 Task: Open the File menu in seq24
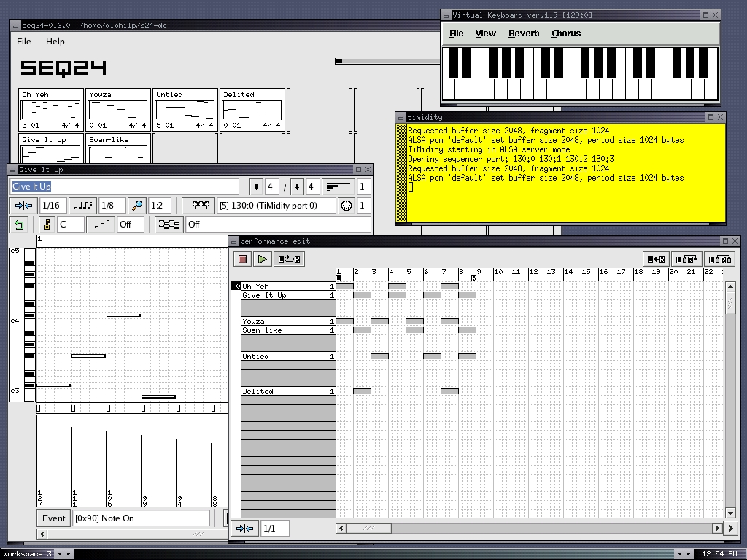24,42
